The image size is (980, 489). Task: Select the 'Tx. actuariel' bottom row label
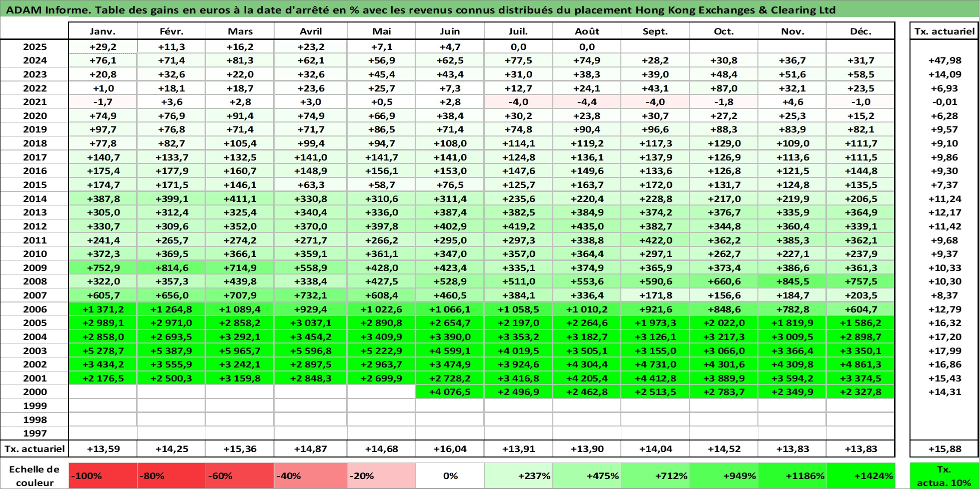pyautogui.click(x=35, y=449)
